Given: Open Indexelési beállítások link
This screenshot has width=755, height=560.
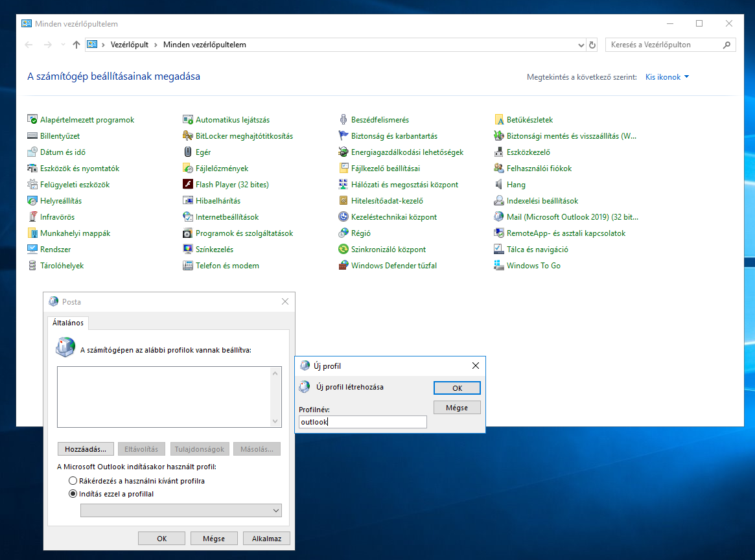Looking at the screenshot, I should [x=542, y=201].
